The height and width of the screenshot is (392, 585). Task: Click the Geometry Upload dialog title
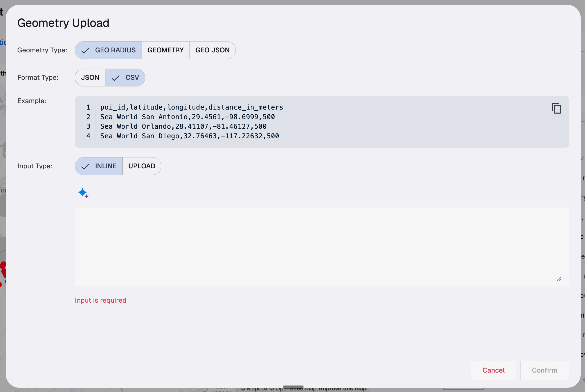63,23
